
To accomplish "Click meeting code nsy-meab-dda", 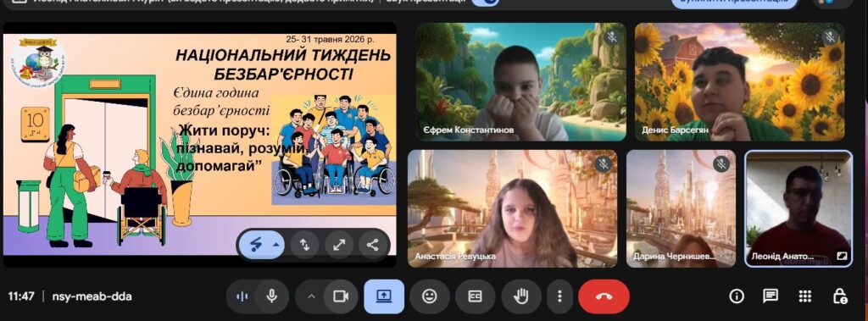I will point(92,296).
